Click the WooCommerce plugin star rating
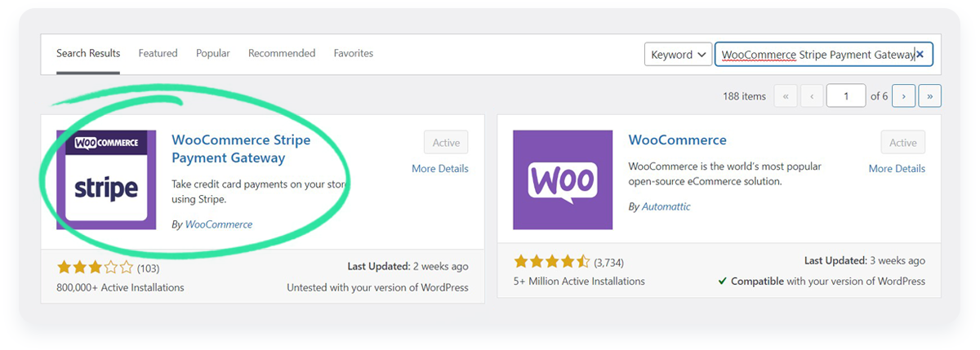 (551, 262)
